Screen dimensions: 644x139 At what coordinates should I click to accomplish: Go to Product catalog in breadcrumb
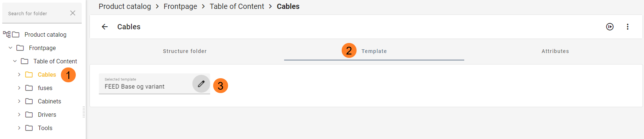(x=125, y=6)
